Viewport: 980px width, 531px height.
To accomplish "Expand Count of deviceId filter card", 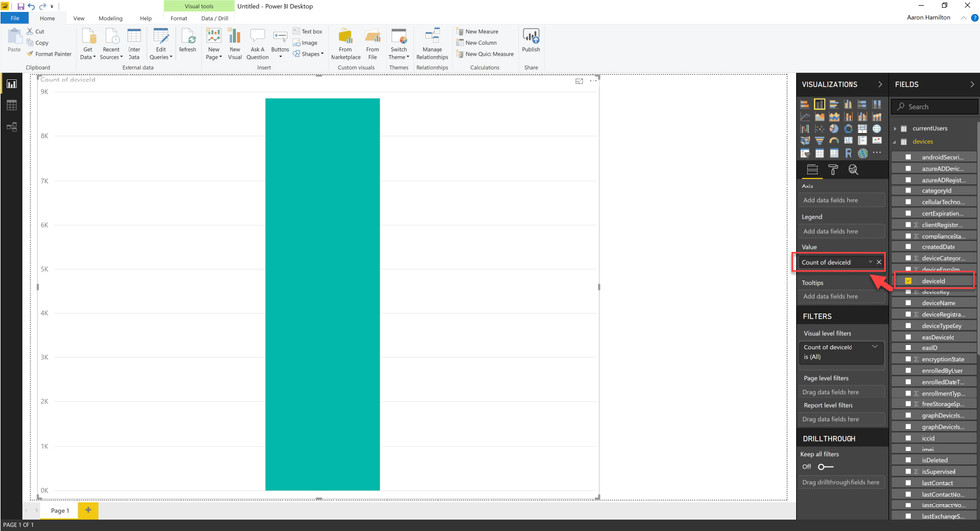I will pos(875,347).
